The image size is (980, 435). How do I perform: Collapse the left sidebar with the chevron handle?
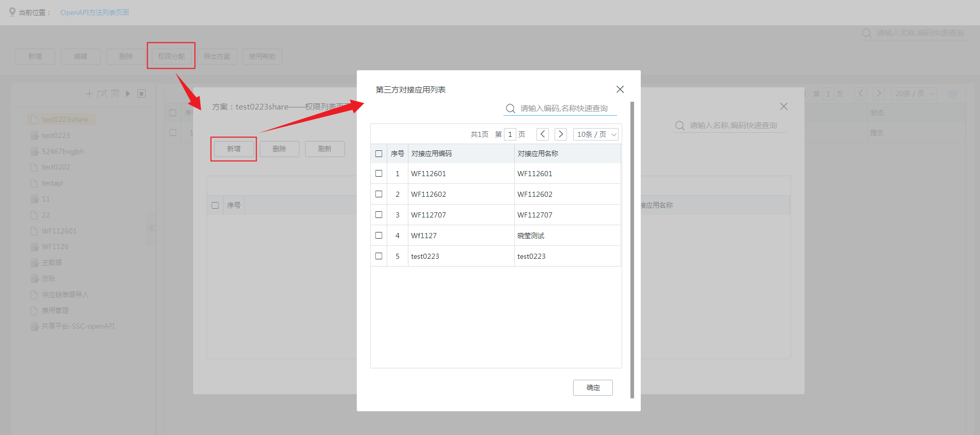pos(151,228)
